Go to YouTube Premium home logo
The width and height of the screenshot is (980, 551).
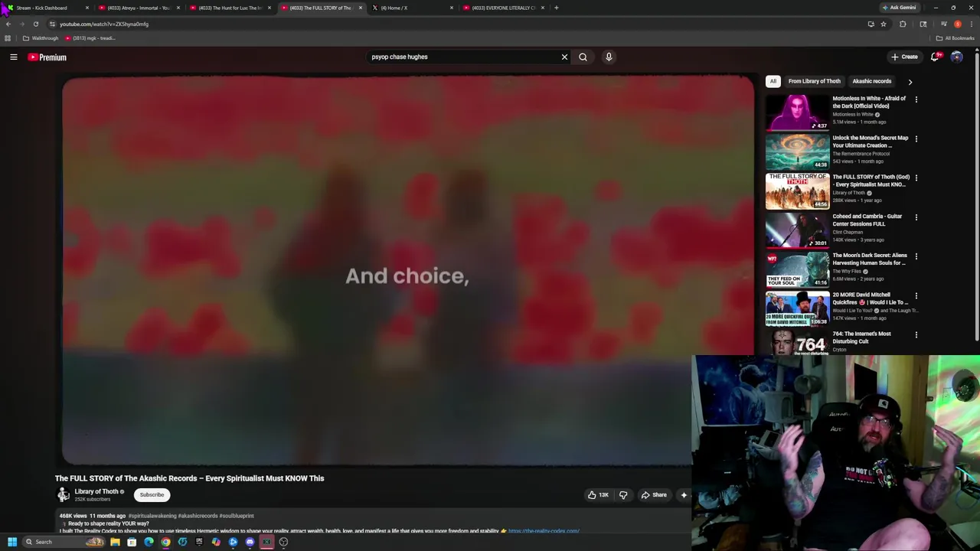47,57
